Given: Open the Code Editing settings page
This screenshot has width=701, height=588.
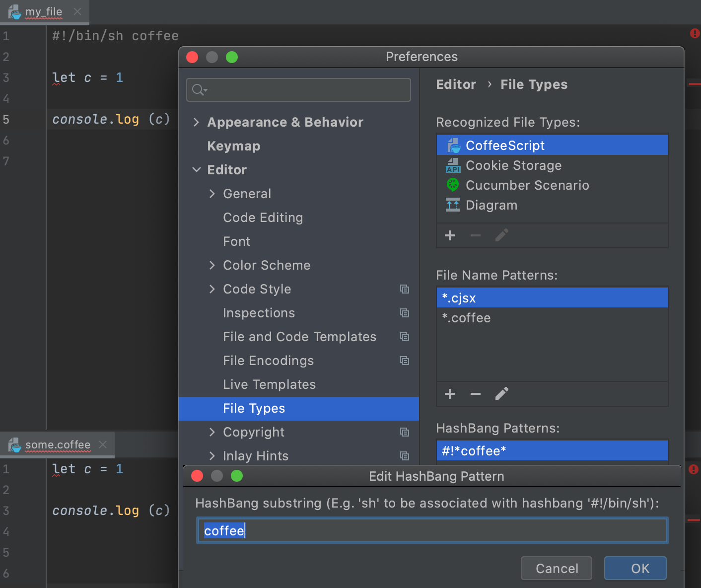Looking at the screenshot, I should 263,218.
